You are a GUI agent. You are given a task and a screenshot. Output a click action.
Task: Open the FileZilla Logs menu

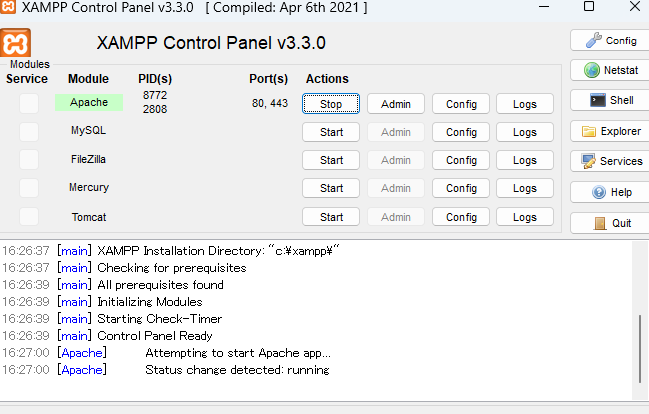click(x=525, y=160)
